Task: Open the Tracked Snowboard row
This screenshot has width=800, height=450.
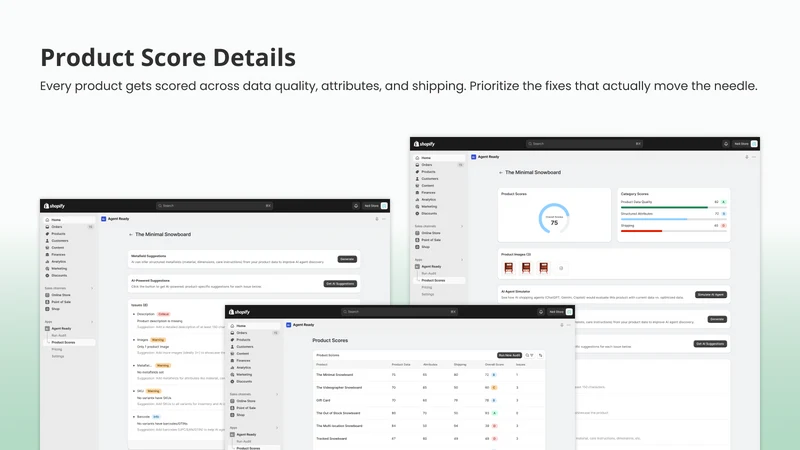Action: coord(428,439)
